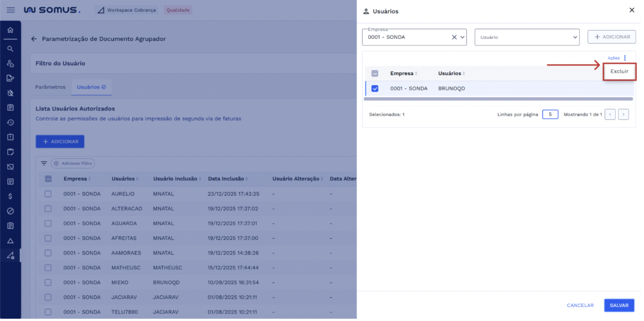Sort by the Usuário Inclusão column
This screenshot has height=321, width=644.
[x=175, y=179]
